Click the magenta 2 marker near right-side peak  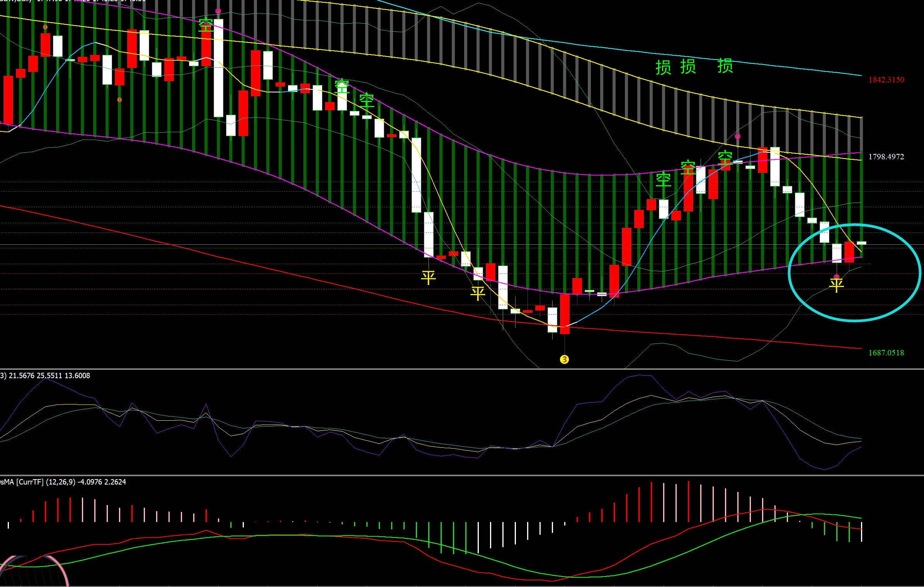click(737, 136)
